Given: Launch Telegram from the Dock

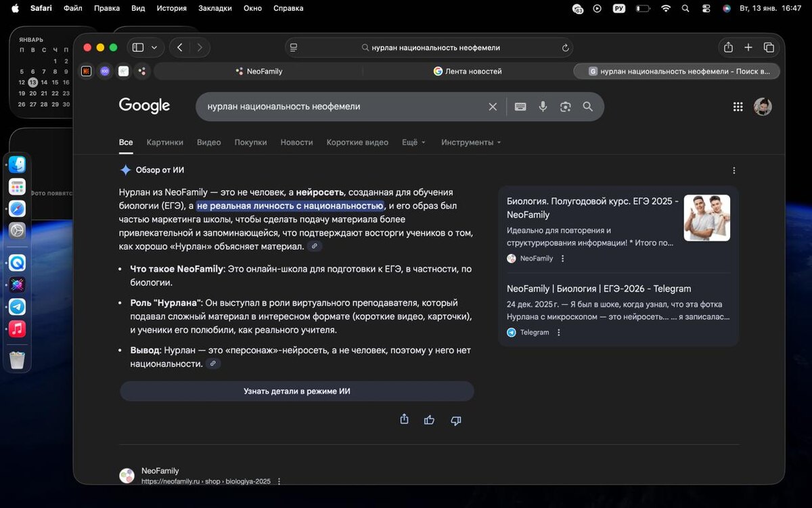Looking at the screenshot, I should coord(18,307).
